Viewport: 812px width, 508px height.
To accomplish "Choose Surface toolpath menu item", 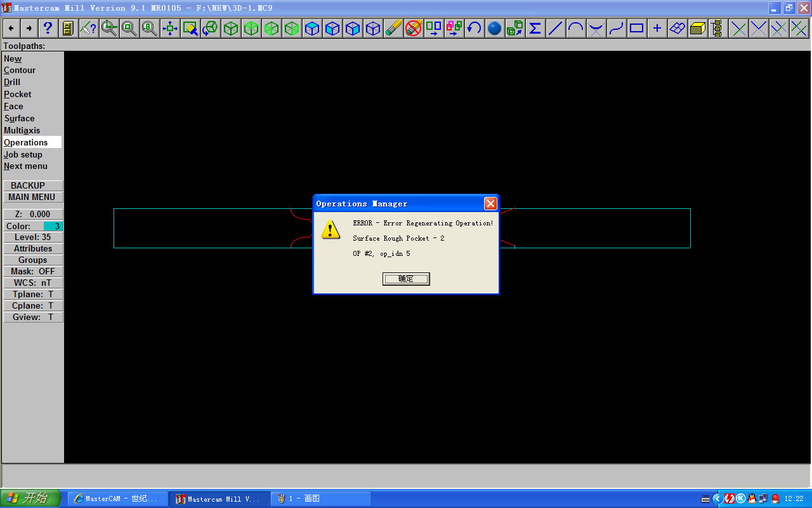I will [20, 118].
